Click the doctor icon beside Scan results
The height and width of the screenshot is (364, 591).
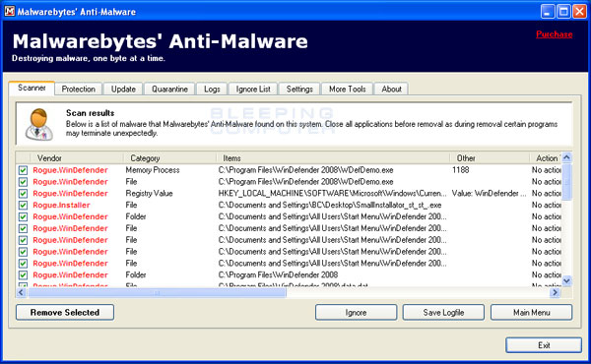click(x=38, y=124)
